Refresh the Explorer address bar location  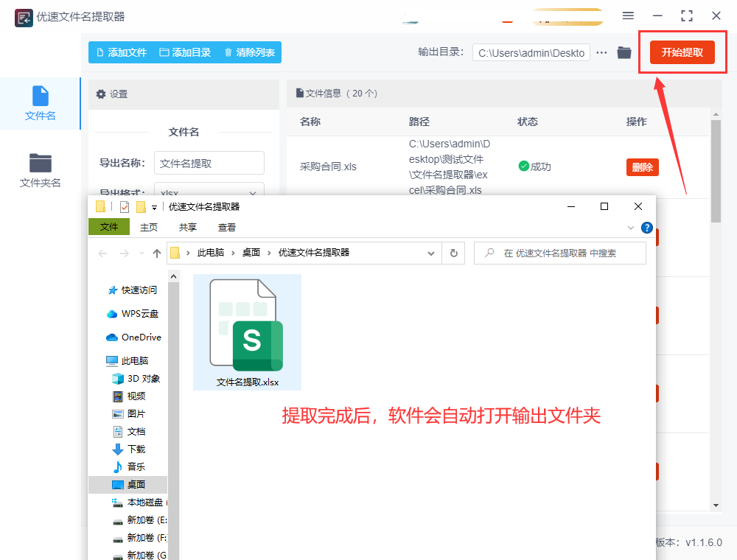coord(454,253)
